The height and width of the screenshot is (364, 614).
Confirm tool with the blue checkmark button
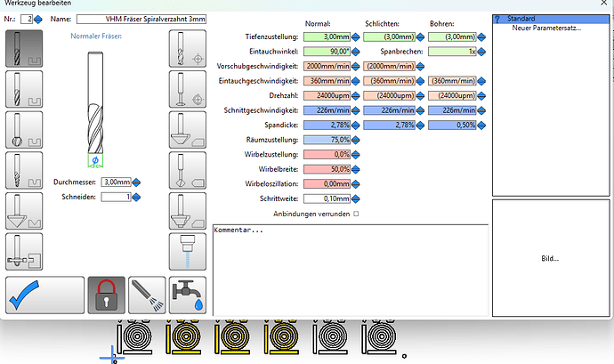pyautogui.click(x=45, y=295)
